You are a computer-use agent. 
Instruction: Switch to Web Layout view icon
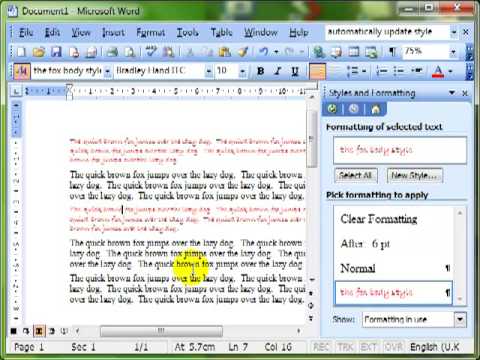coord(26,331)
